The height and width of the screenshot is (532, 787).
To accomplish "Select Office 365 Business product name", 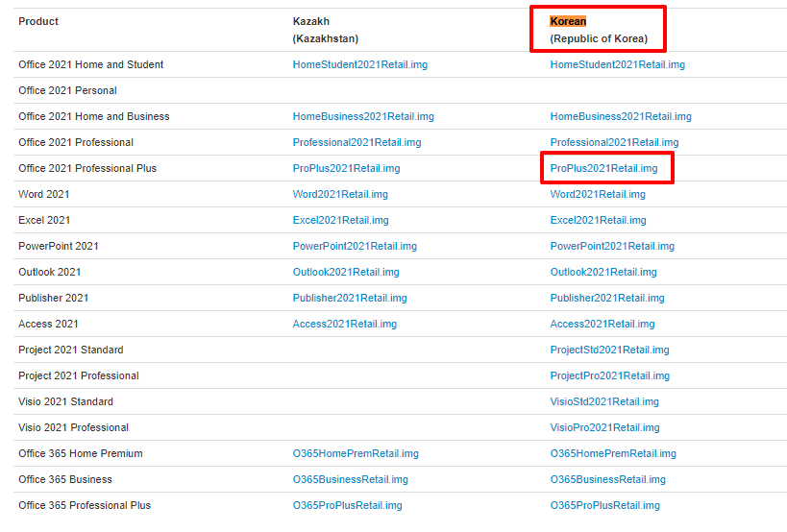I will [65, 480].
